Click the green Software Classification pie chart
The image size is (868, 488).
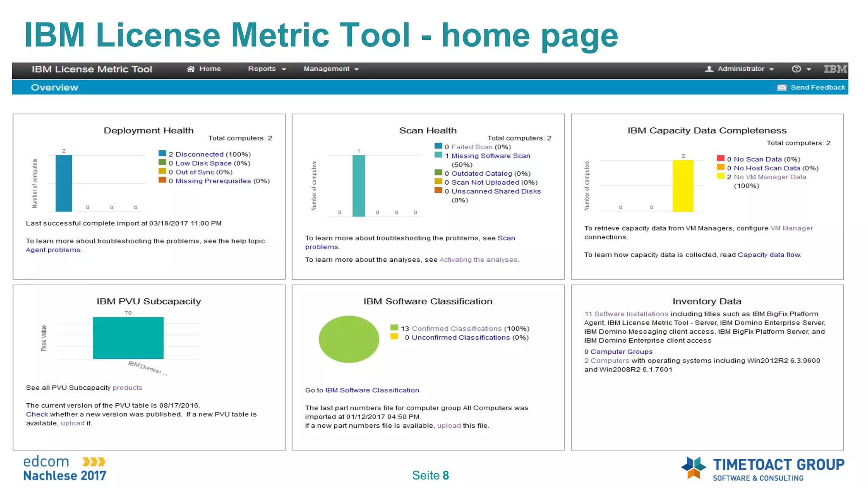(x=349, y=339)
